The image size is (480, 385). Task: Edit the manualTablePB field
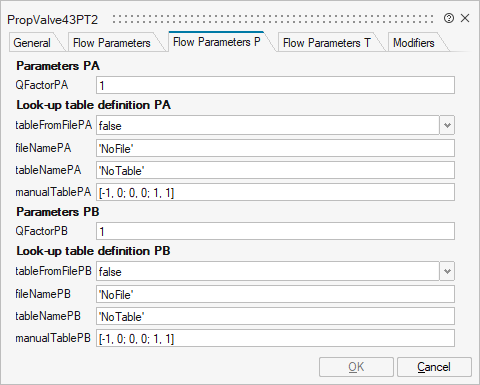pos(275,338)
